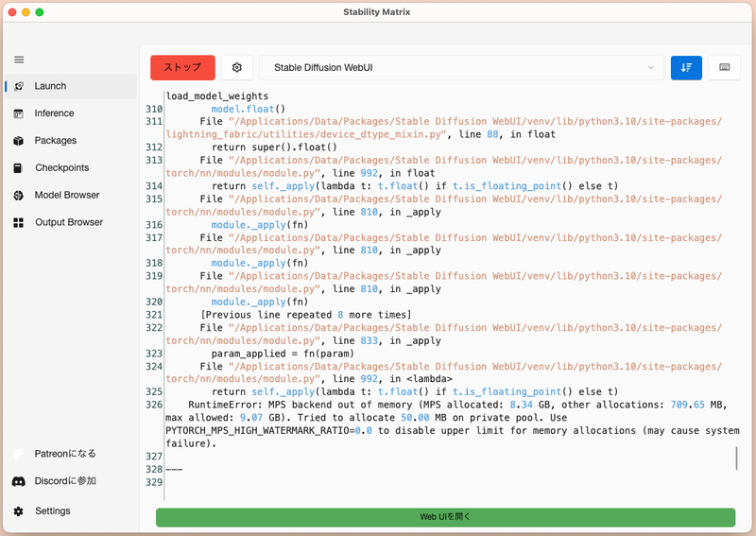The width and height of the screenshot is (756, 536).
Task: Open the Checkpoints icon
Action: pos(18,168)
